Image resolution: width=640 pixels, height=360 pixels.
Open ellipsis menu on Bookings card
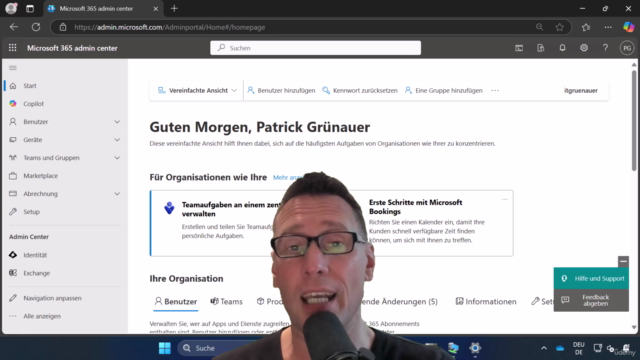pos(504,200)
